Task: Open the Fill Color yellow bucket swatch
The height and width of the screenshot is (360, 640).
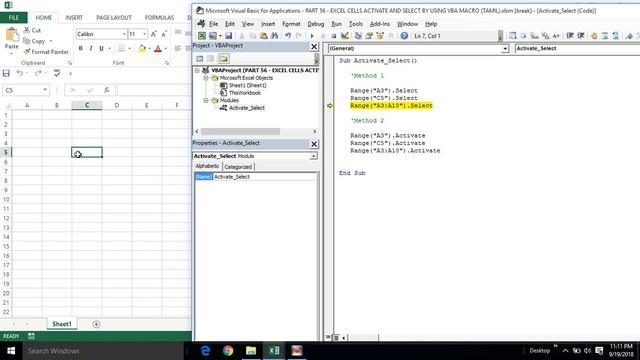Action: (x=142, y=49)
